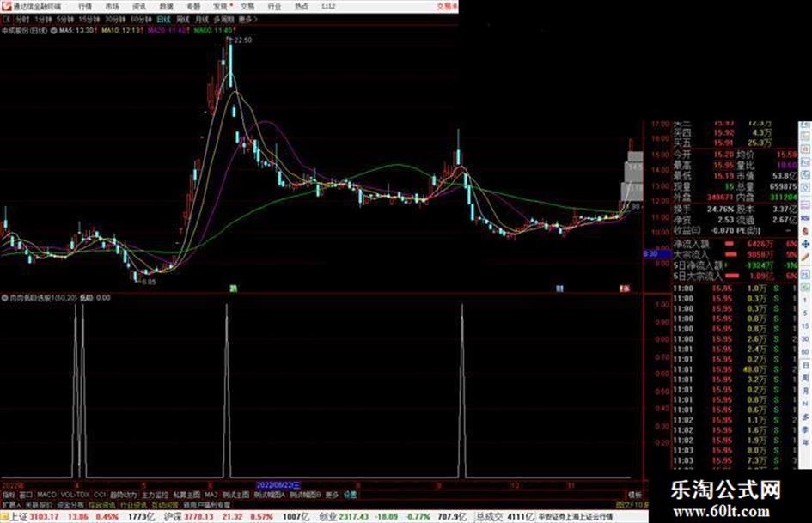812x523 pixels.
Task: Open the 资金分布 tab
Action: coord(70,504)
